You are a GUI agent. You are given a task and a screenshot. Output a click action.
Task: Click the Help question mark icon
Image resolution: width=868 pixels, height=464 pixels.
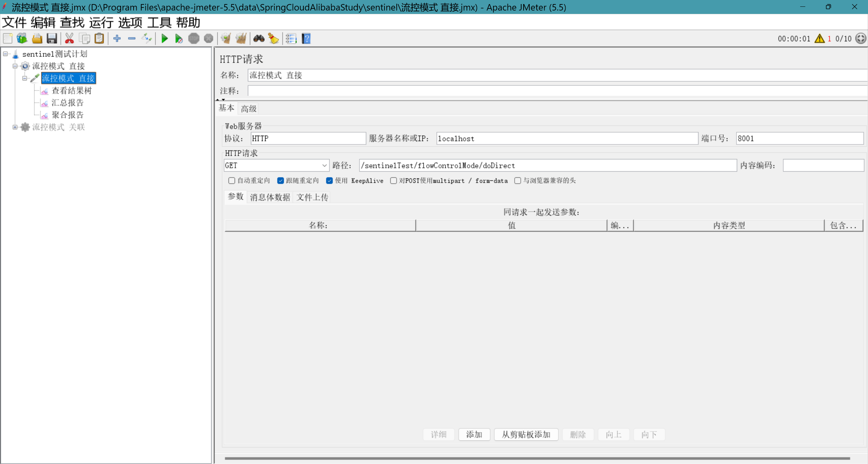(x=305, y=38)
